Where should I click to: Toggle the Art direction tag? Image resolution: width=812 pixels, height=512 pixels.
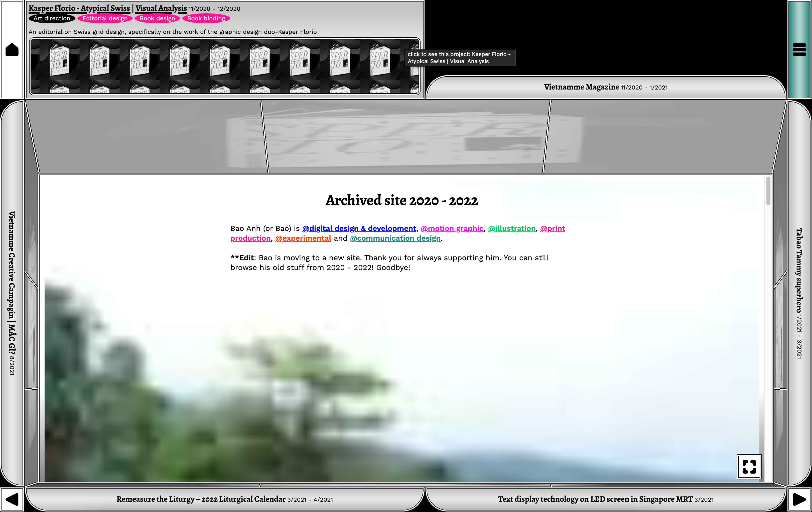click(52, 19)
